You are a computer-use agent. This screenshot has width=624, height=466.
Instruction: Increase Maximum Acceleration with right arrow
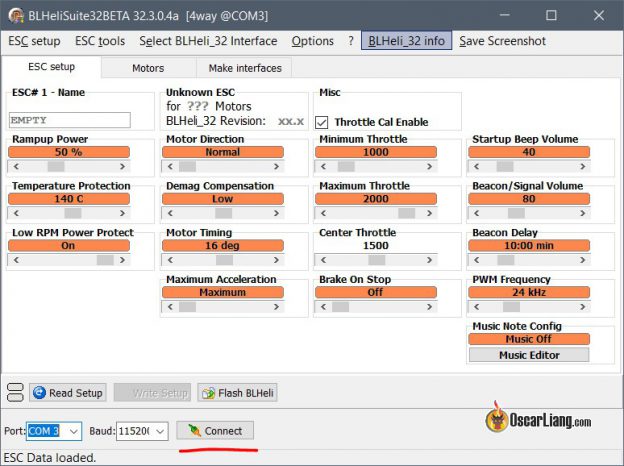(x=277, y=307)
